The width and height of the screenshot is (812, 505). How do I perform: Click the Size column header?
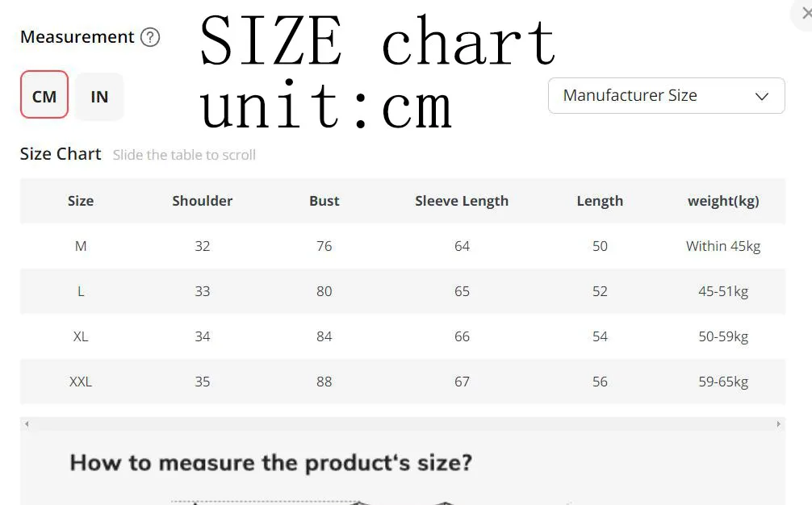pos(81,201)
